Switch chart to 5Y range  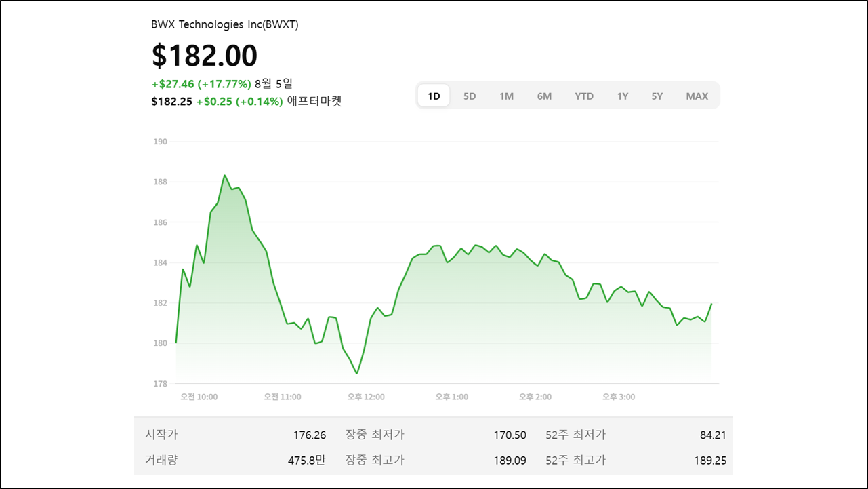(x=657, y=96)
